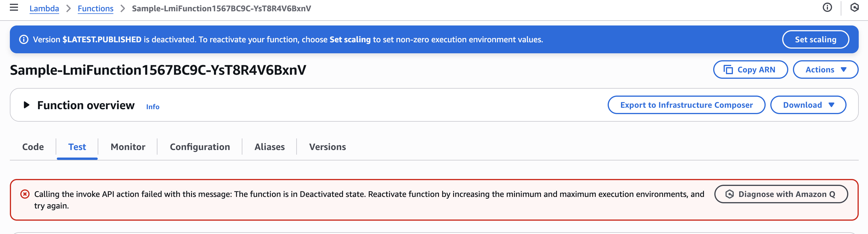868x234 pixels.
Task: Go to the Configuration tab
Action: (200, 147)
